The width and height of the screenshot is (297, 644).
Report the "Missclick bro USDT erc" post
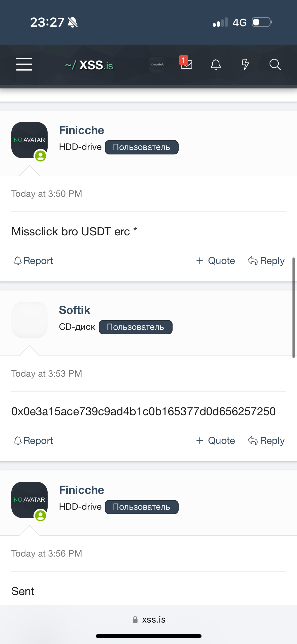[x=34, y=261]
